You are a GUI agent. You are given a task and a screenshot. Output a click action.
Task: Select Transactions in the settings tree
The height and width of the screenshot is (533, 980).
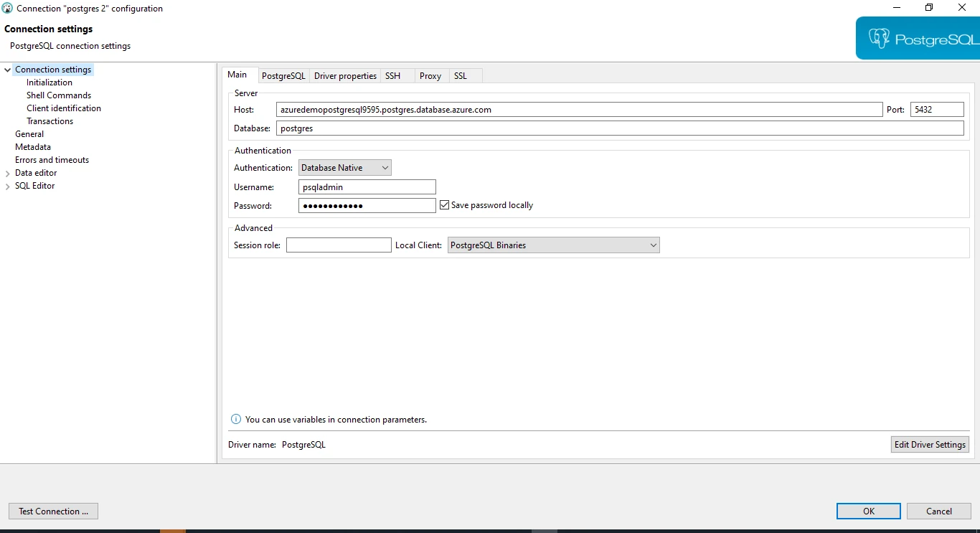coord(50,121)
